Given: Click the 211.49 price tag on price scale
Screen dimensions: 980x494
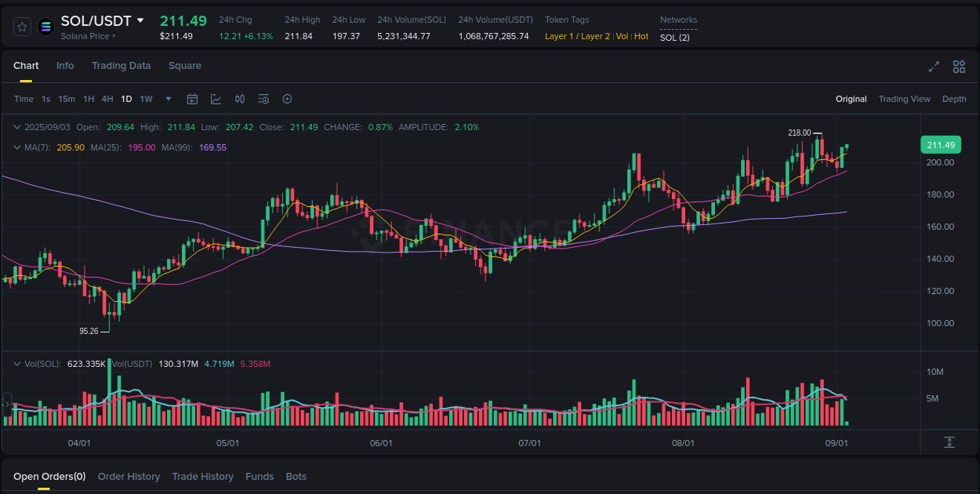Looking at the screenshot, I should [940, 144].
